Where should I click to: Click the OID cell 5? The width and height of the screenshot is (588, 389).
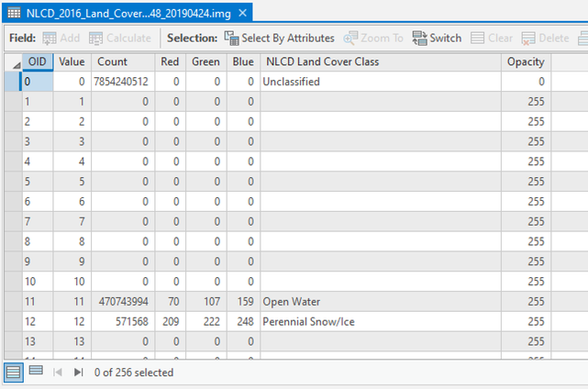click(x=38, y=182)
